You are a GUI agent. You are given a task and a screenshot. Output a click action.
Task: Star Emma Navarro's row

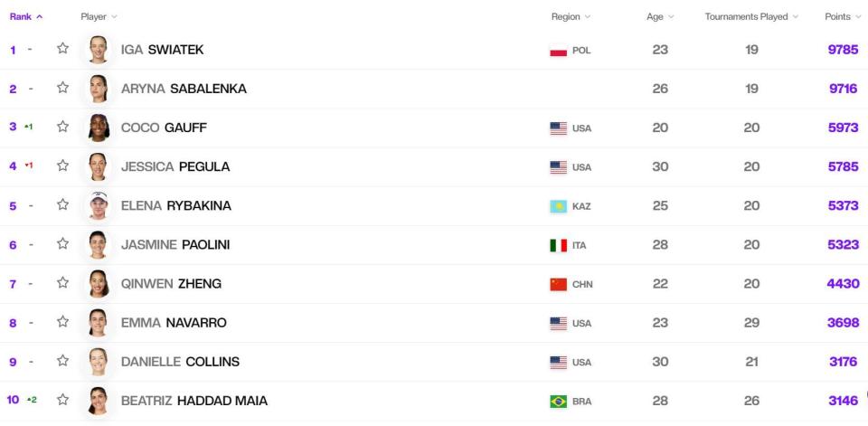(62, 321)
